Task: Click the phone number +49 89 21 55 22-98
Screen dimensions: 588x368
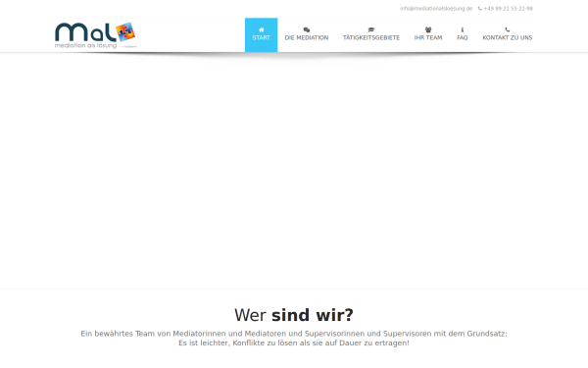Action: click(508, 8)
